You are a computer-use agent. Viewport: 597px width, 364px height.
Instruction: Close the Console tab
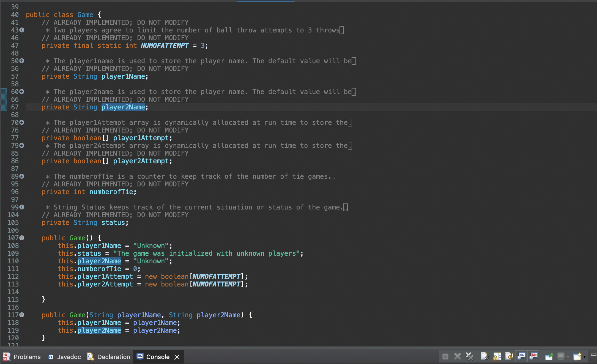pyautogui.click(x=177, y=357)
